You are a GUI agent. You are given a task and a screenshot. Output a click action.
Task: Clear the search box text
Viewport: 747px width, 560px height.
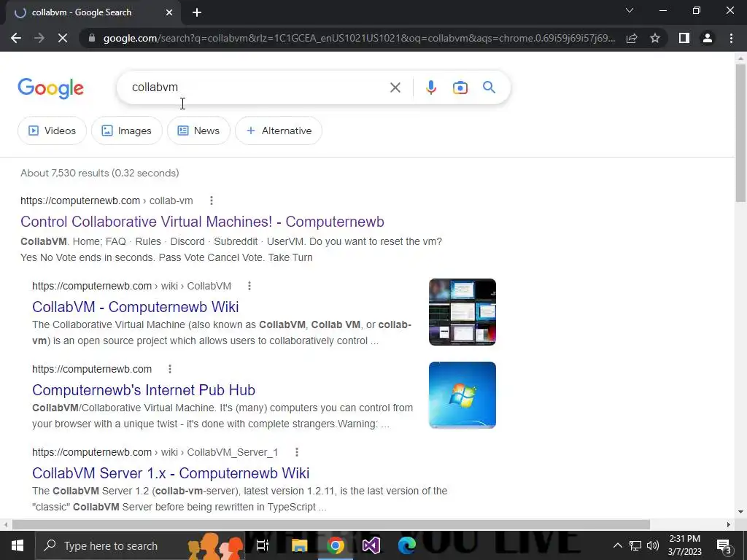[x=395, y=87]
